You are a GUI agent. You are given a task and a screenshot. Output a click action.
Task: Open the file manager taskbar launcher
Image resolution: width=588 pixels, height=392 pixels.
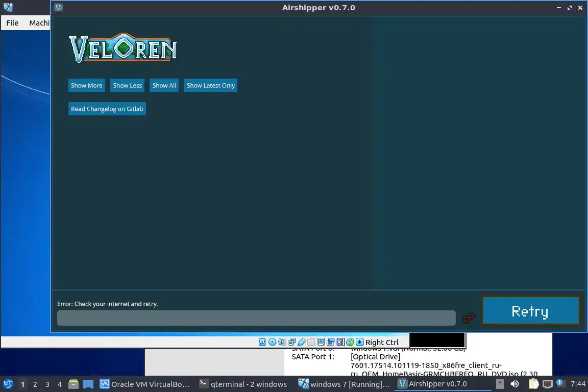[x=73, y=384]
